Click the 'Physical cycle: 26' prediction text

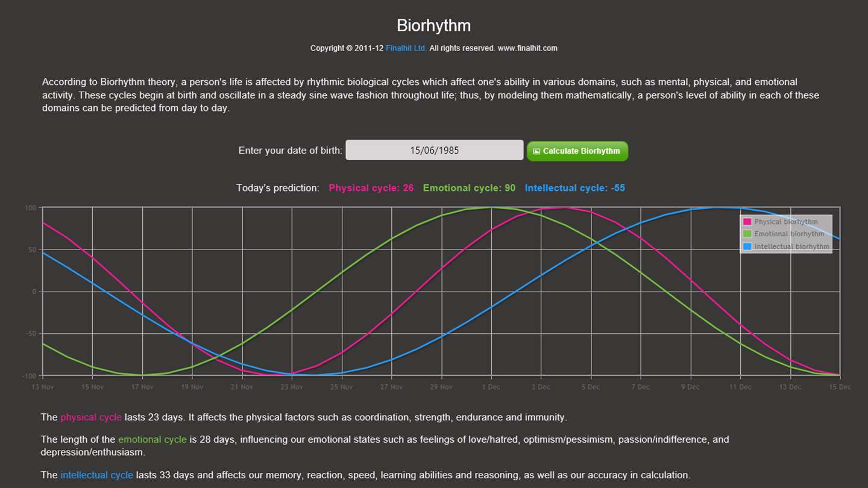point(371,188)
